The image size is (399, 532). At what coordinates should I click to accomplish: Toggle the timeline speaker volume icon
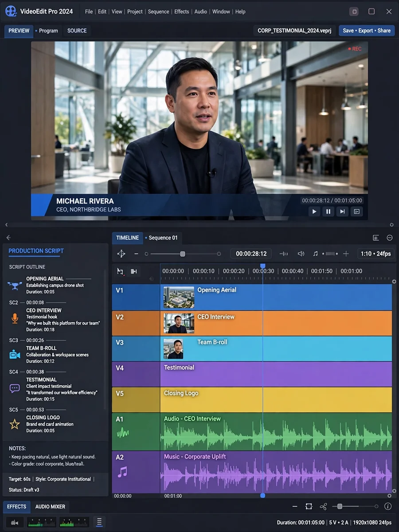pyautogui.click(x=301, y=254)
